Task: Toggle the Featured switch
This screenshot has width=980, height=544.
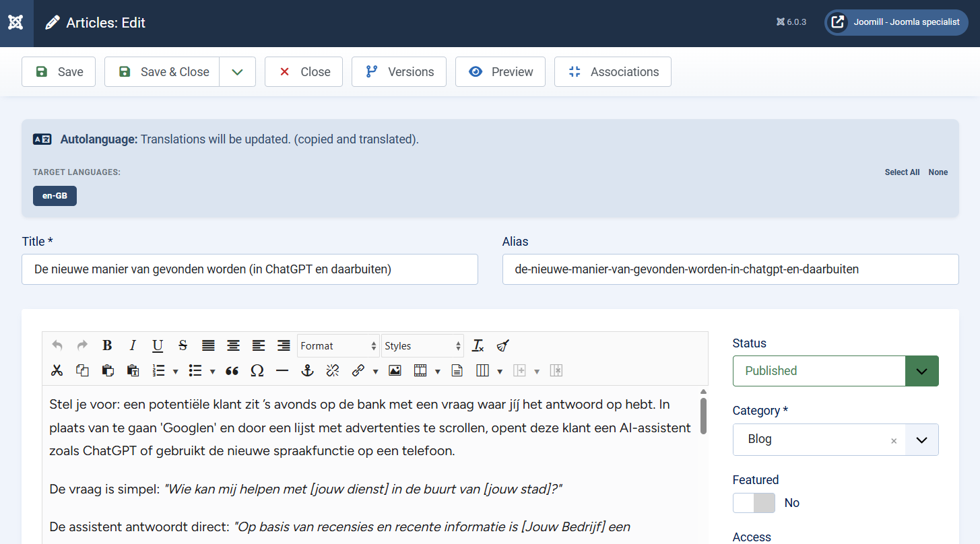Action: click(754, 503)
